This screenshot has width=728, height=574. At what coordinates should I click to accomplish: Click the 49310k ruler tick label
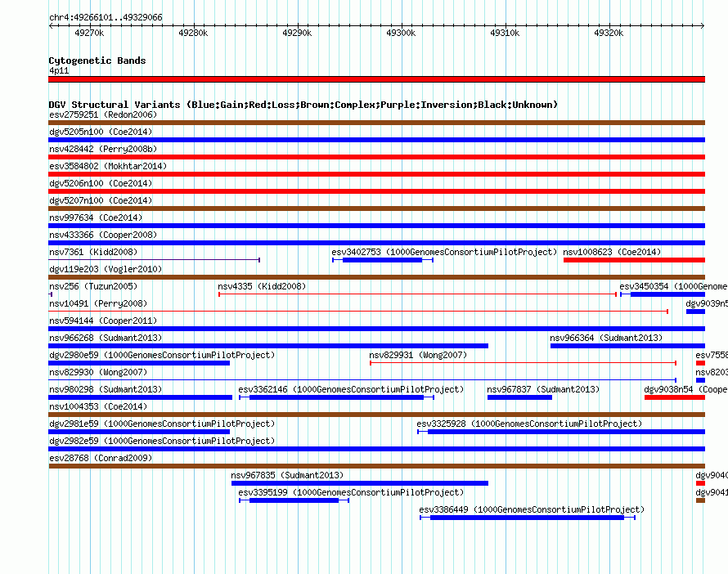click(x=505, y=33)
